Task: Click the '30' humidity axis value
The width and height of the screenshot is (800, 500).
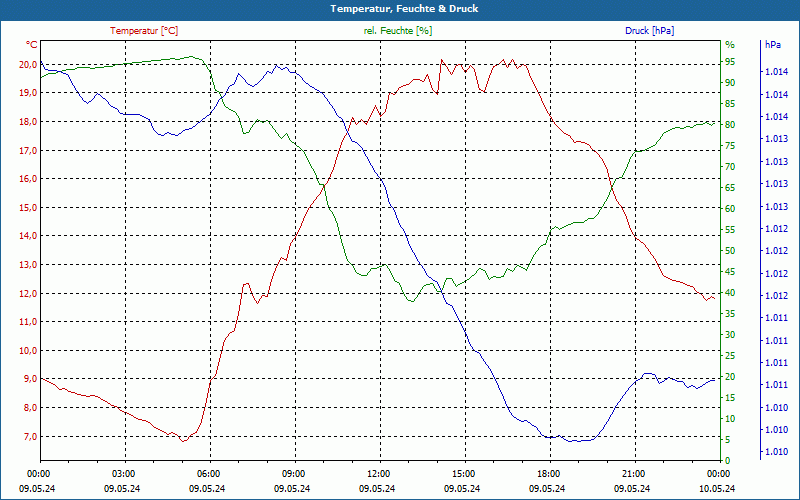Action: coord(730,335)
